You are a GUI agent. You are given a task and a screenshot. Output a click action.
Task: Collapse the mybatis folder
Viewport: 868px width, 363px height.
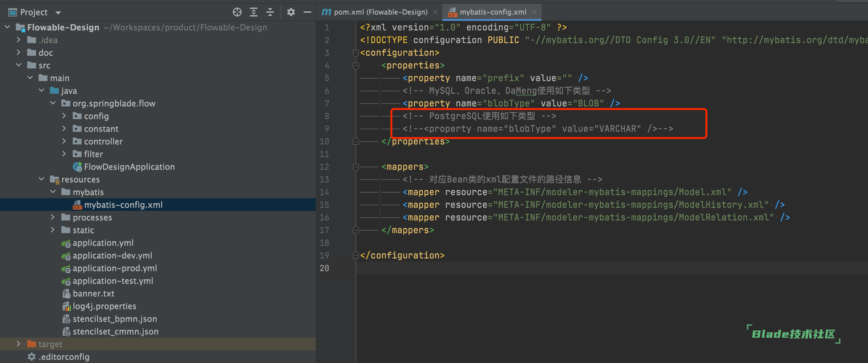click(53, 192)
